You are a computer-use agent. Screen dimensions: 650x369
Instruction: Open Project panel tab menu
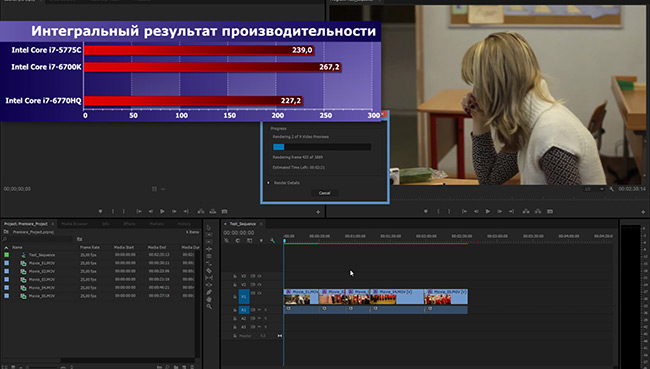pos(52,224)
